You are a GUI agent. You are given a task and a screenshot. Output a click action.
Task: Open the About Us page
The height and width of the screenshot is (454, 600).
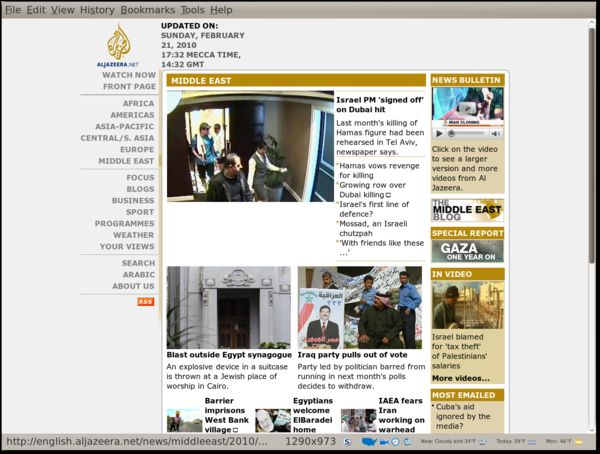pos(133,286)
